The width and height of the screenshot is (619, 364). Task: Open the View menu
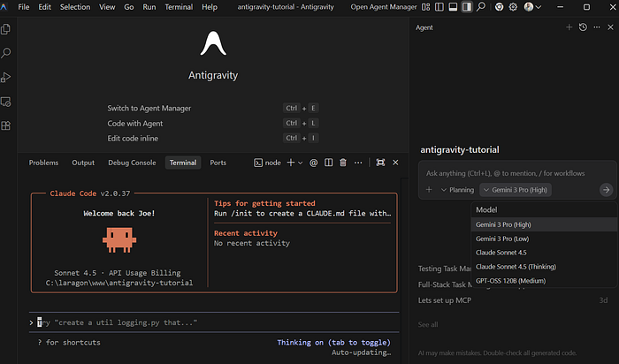(107, 7)
